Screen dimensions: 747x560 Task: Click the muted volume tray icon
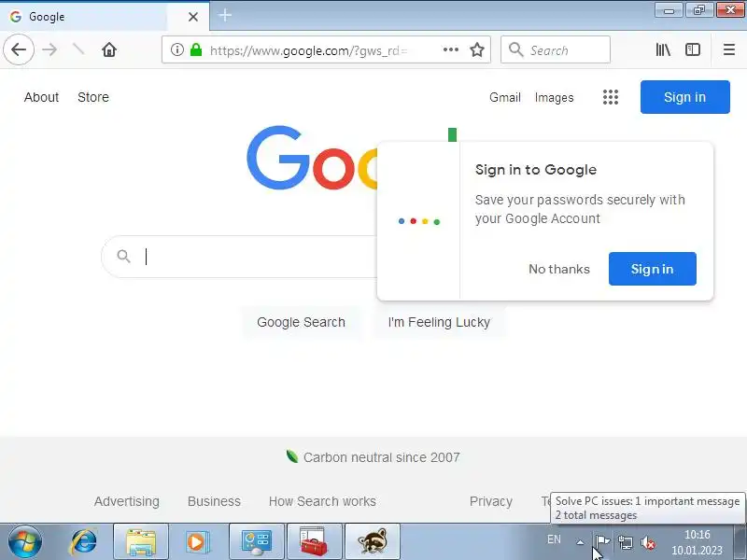pos(648,542)
